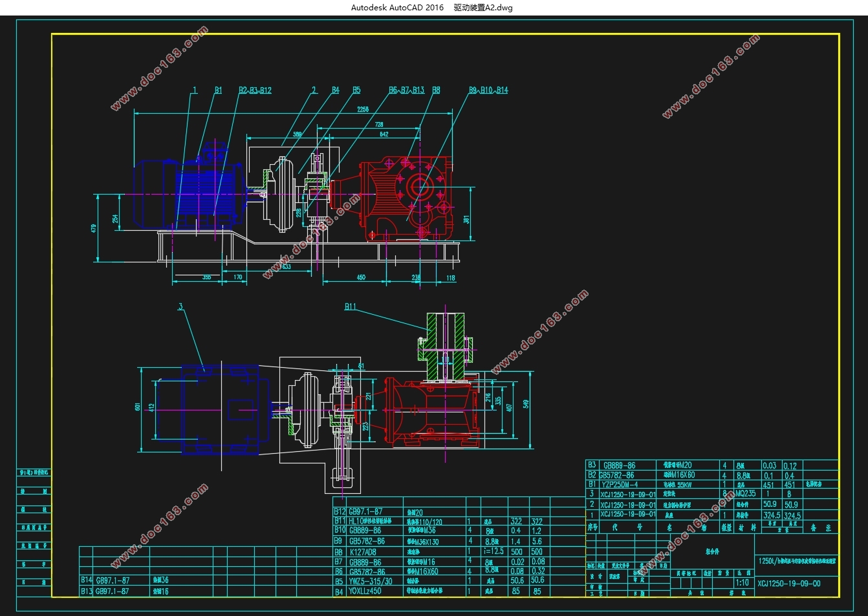Click the B8 callout in elevation view
Viewport: 868px width, 616px height.
[x=436, y=90]
